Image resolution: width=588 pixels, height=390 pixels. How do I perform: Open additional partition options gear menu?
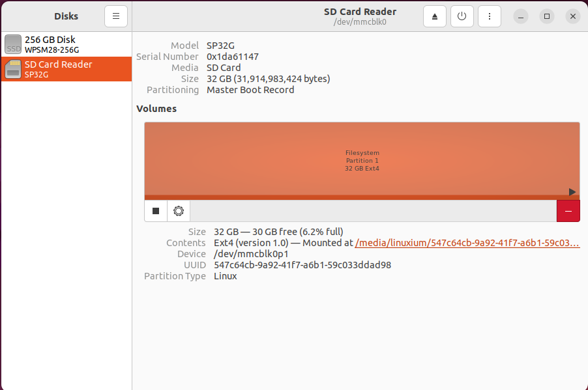coord(179,211)
